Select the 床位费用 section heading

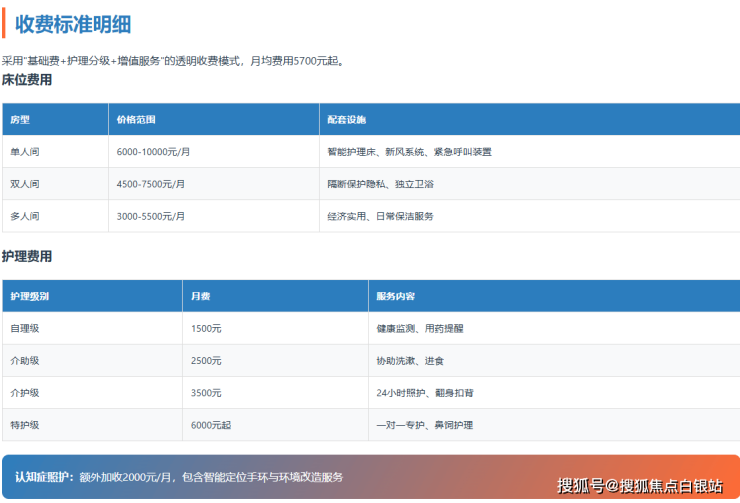click(x=27, y=80)
